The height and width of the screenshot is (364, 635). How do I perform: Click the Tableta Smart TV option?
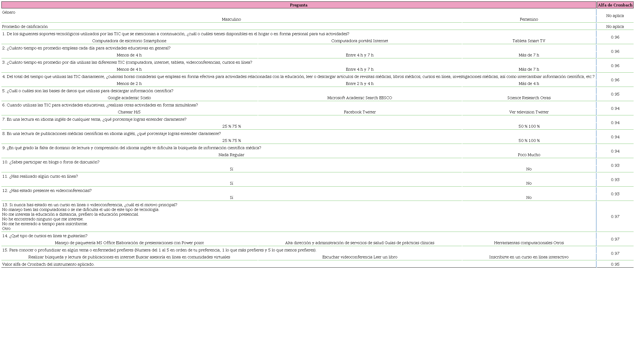click(x=529, y=41)
